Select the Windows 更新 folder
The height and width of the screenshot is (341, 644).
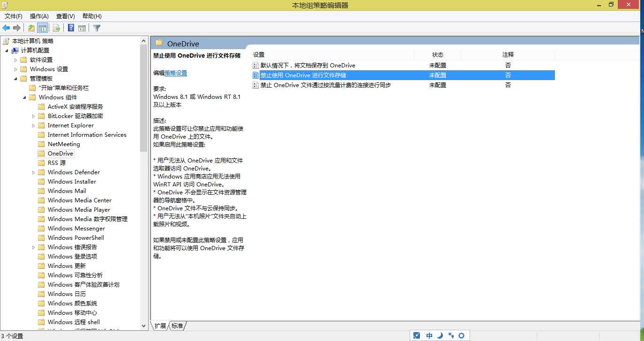click(67, 266)
